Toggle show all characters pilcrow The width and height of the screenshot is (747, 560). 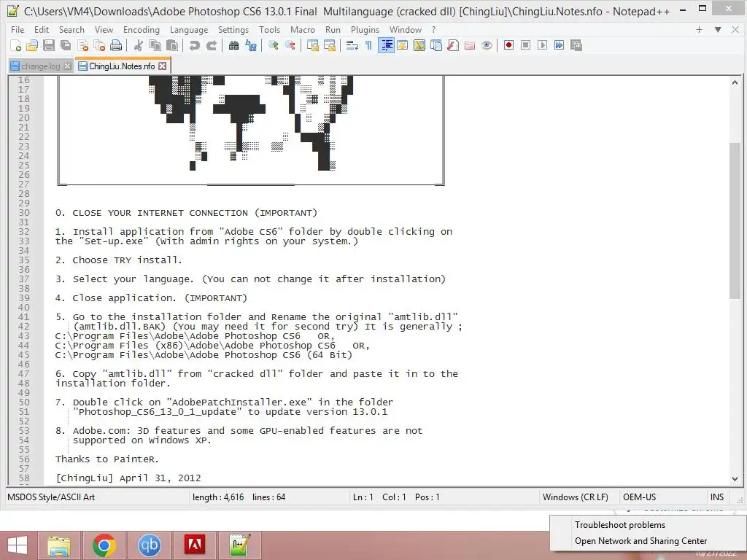pos(368,45)
